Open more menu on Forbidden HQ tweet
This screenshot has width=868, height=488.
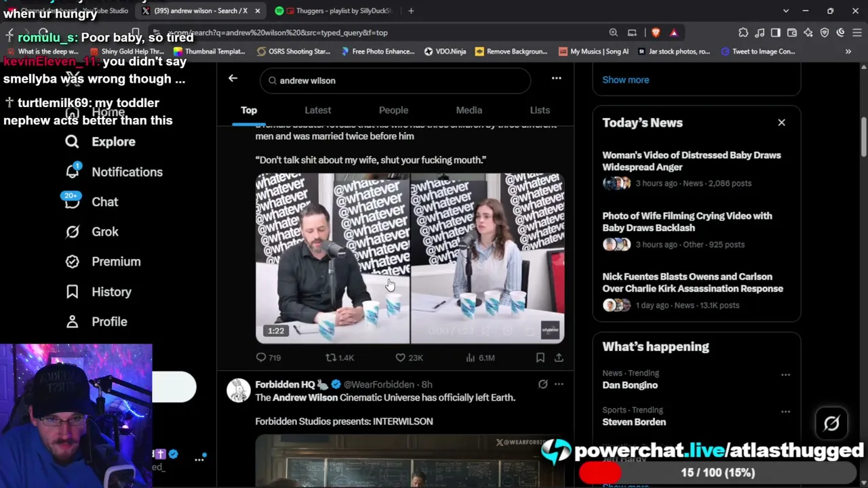(559, 384)
